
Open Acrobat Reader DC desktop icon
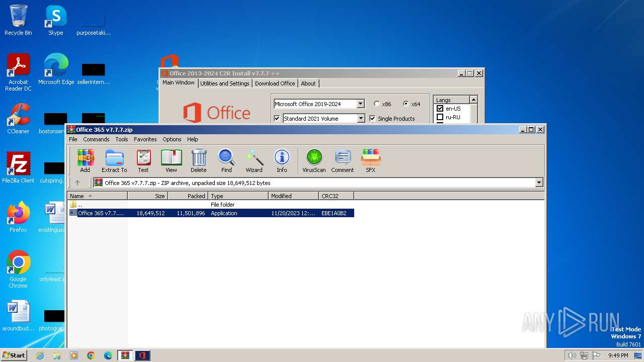pyautogui.click(x=18, y=72)
